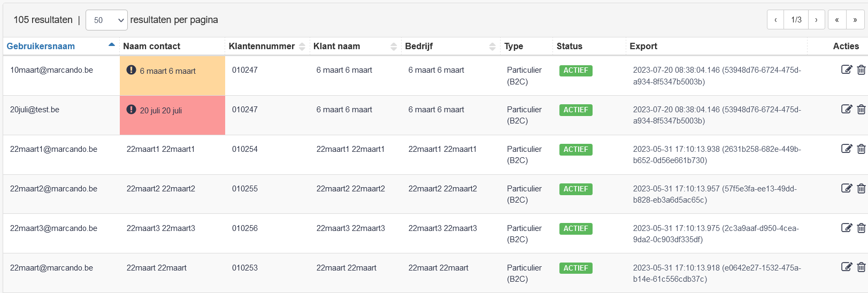Click the 1/3 page indicator
This screenshot has height=293, width=868.
coord(796,20)
